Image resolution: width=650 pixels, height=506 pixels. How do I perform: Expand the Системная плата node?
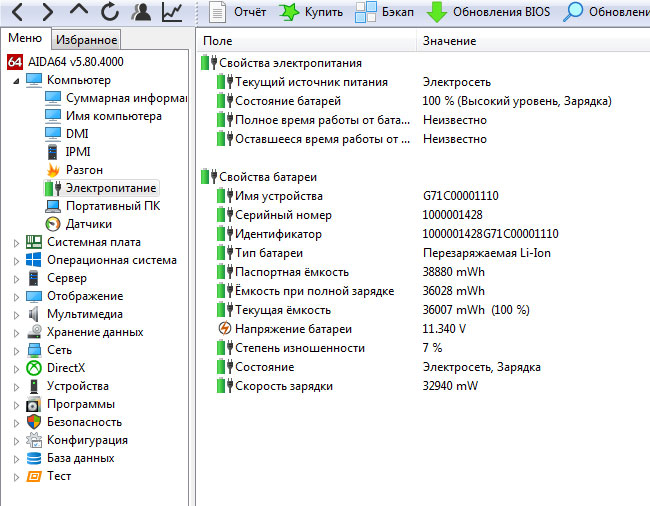[x=16, y=243]
